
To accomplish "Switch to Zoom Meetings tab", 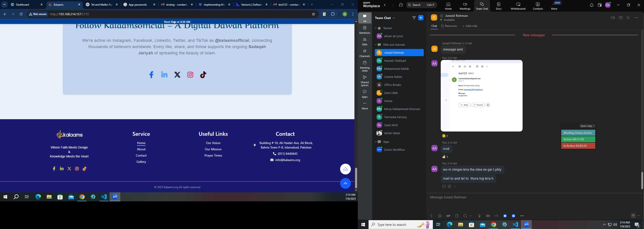I will pyautogui.click(x=465, y=6).
